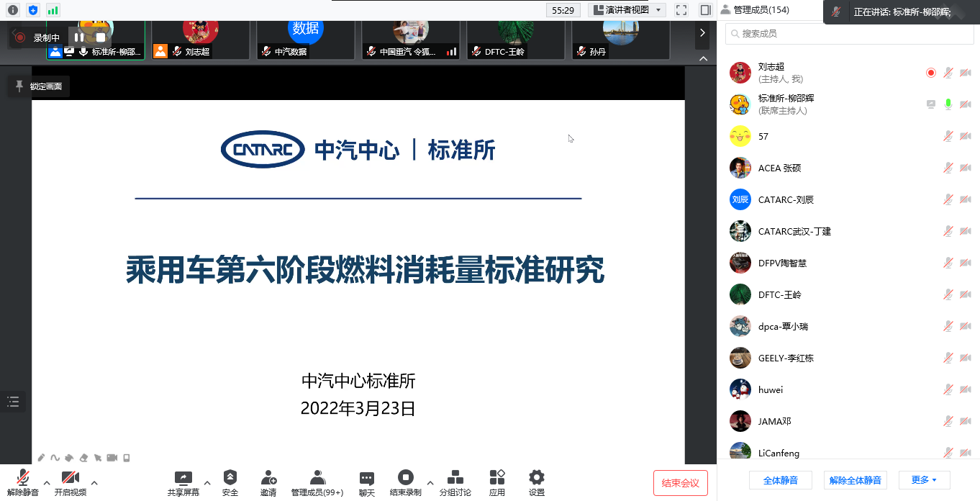The height and width of the screenshot is (501, 980).
Task: Click 邀请 to invite participants
Action: 268,482
